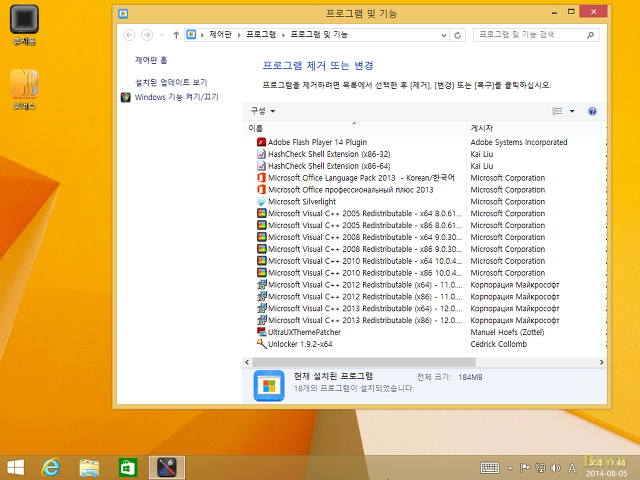Click the active tools app on taskbar
The width and height of the screenshot is (640, 480).
click(167, 467)
